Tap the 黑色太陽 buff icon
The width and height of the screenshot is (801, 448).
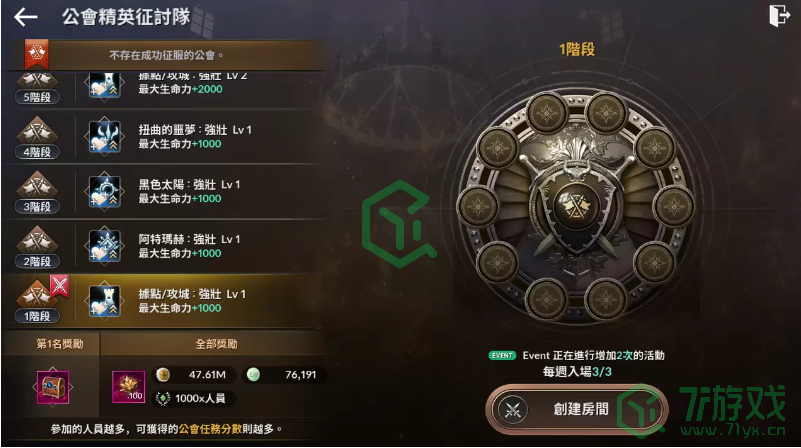tap(104, 192)
